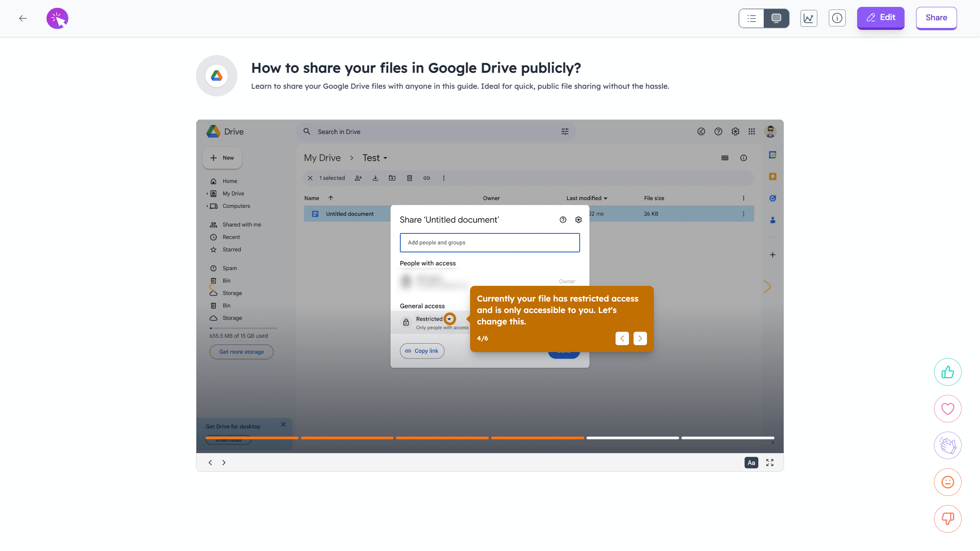Click the orange next slide chevron

coord(767,287)
